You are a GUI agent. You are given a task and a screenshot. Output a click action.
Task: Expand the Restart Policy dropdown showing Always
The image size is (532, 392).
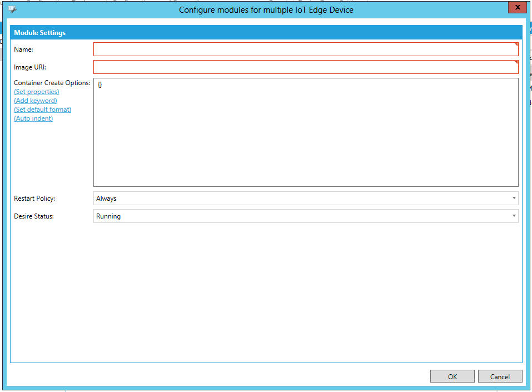point(306,199)
